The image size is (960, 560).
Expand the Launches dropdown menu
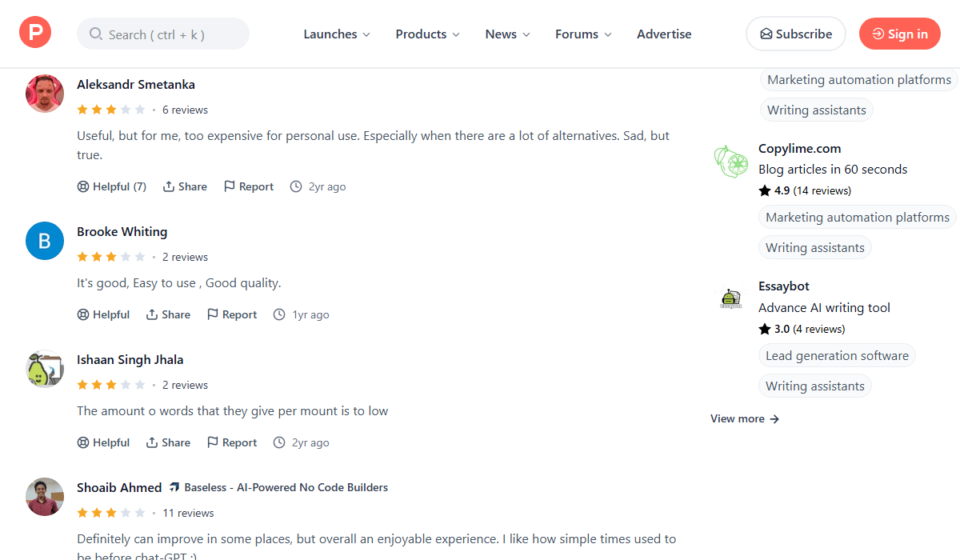tap(337, 34)
